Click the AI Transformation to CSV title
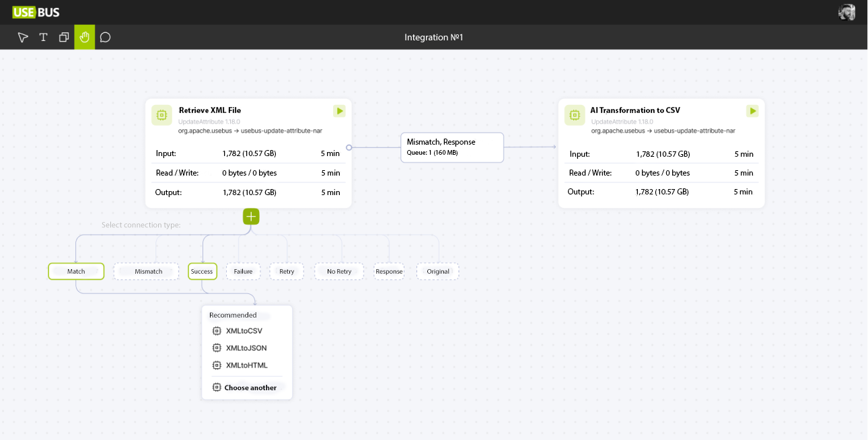The width and height of the screenshot is (868, 440). click(635, 110)
